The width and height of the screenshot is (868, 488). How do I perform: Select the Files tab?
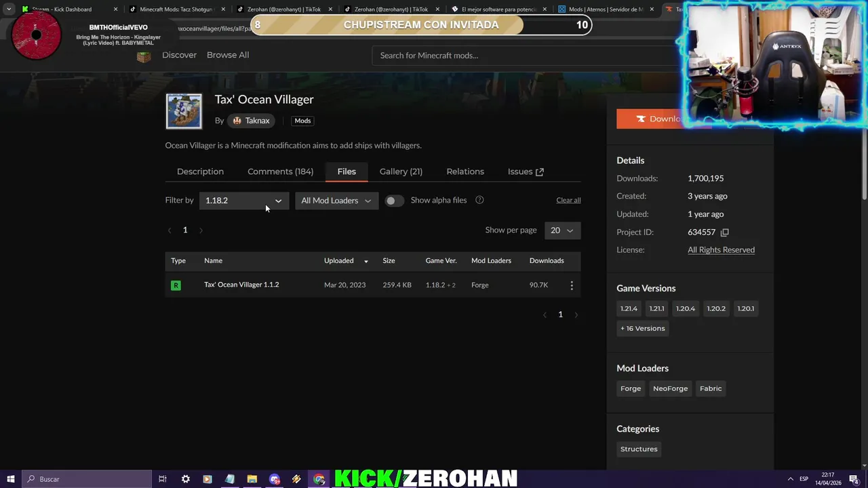coord(347,171)
